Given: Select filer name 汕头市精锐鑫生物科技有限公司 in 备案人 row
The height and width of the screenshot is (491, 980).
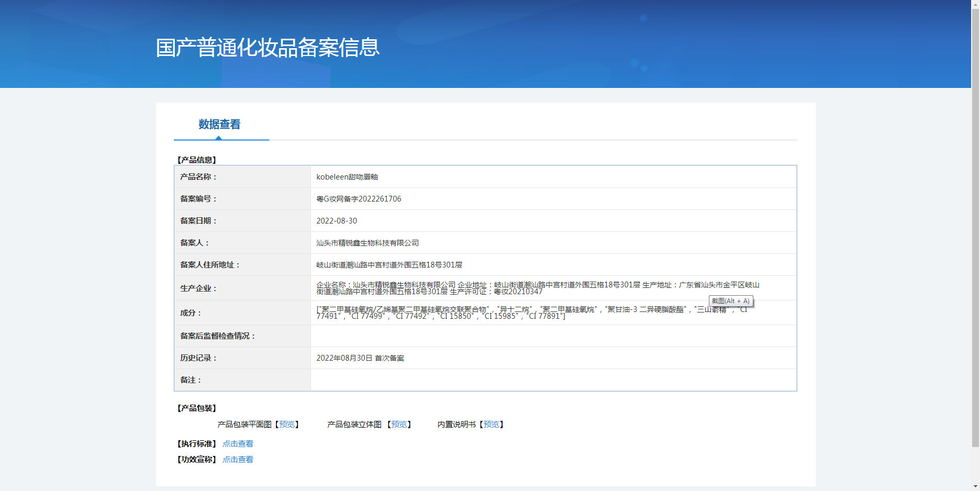Looking at the screenshot, I should coord(367,243).
